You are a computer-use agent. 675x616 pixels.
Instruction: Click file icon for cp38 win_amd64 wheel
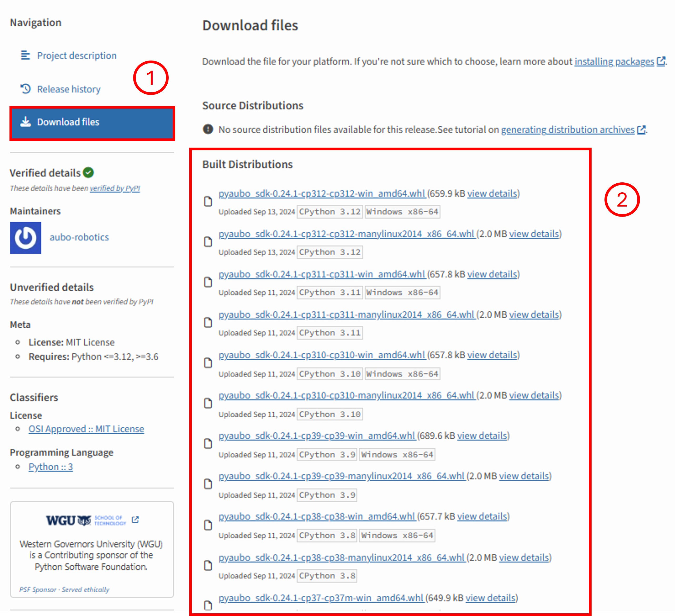pos(208,525)
